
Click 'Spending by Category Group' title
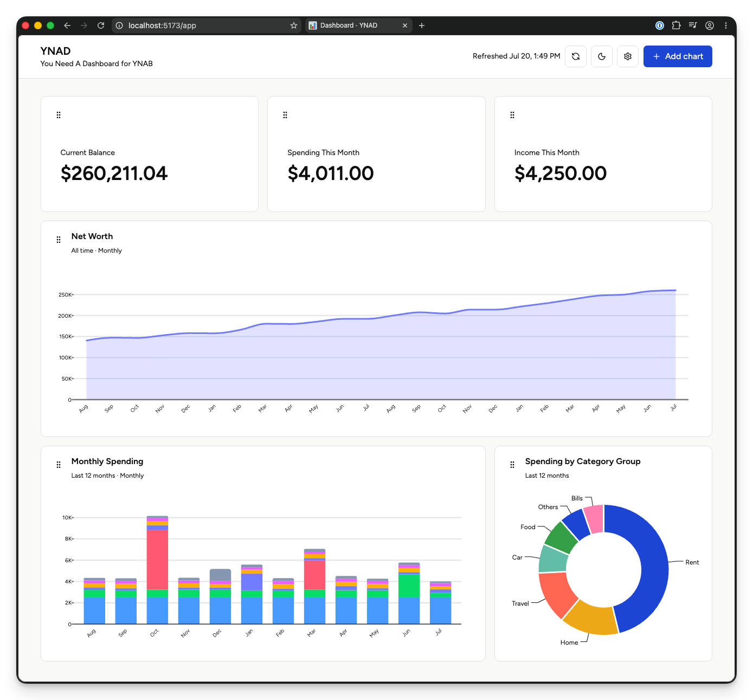tap(583, 461)
